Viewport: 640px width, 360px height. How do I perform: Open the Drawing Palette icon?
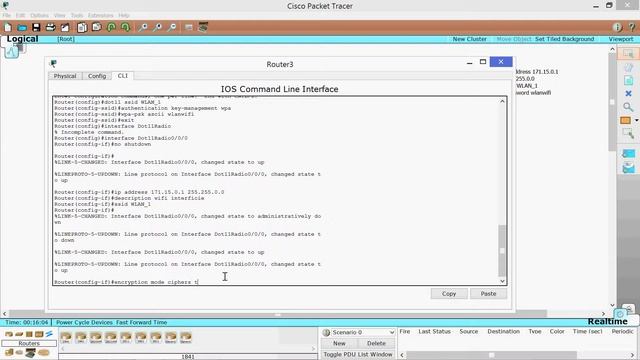click(189, 27)
